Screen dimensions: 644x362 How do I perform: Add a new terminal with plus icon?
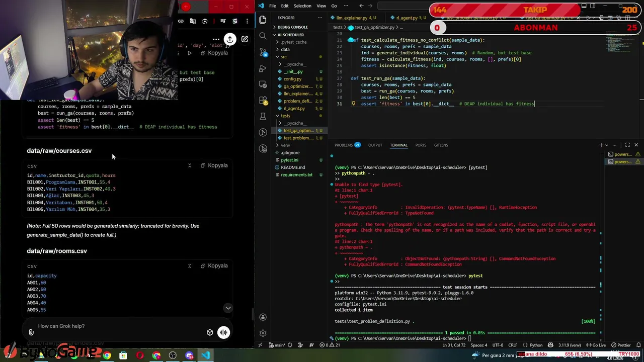point(601,145)
